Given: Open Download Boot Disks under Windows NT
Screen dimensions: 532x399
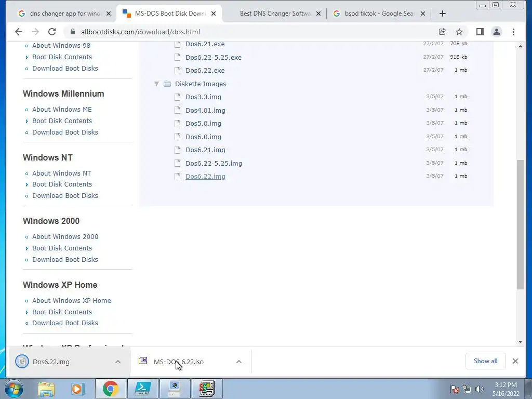Looking at the screenshot, I should coord(65,196).
